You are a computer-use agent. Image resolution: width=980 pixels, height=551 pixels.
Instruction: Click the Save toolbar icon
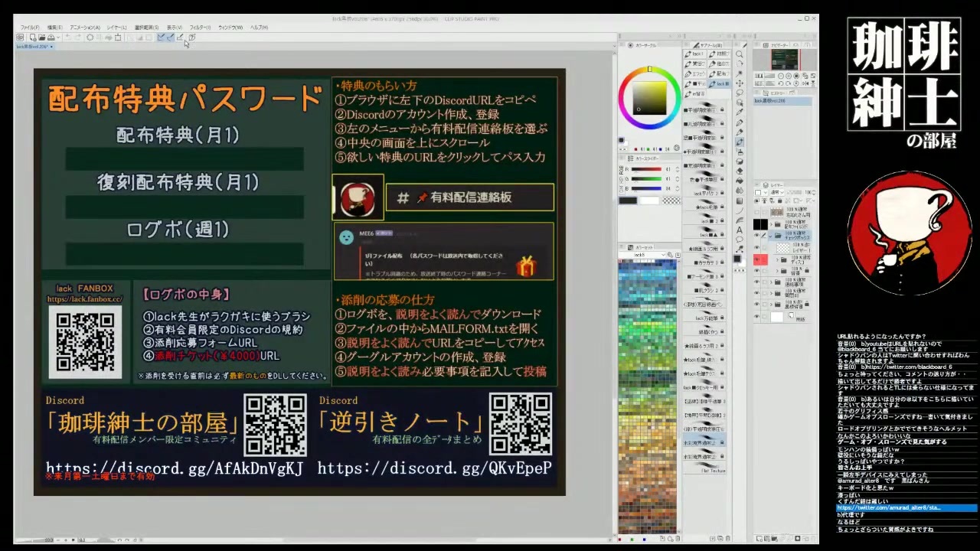coord(51,37)
